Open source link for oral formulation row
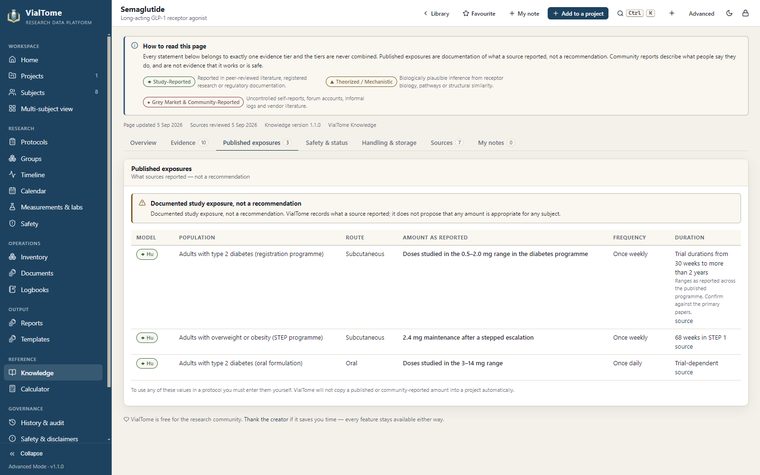 (x=683, y=372)
